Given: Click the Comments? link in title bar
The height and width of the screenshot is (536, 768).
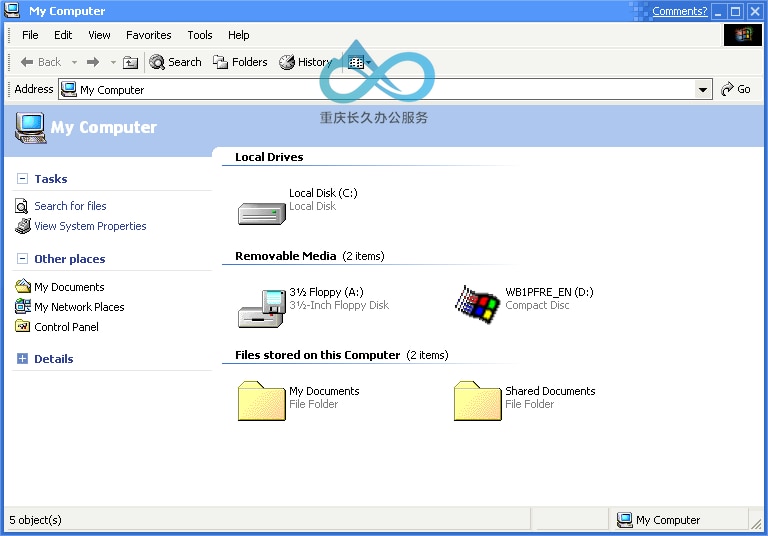Looking at the screenshot, I should (x=679, y=11).
